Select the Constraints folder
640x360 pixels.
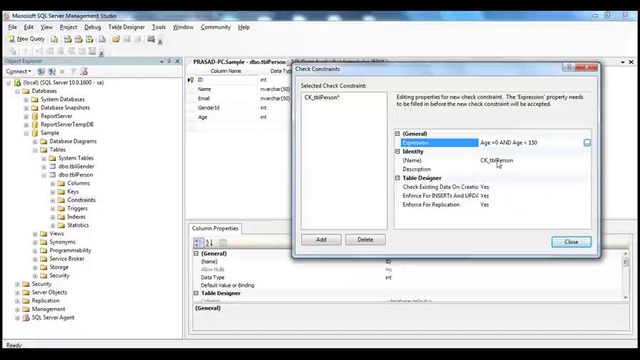pos(81,200)
